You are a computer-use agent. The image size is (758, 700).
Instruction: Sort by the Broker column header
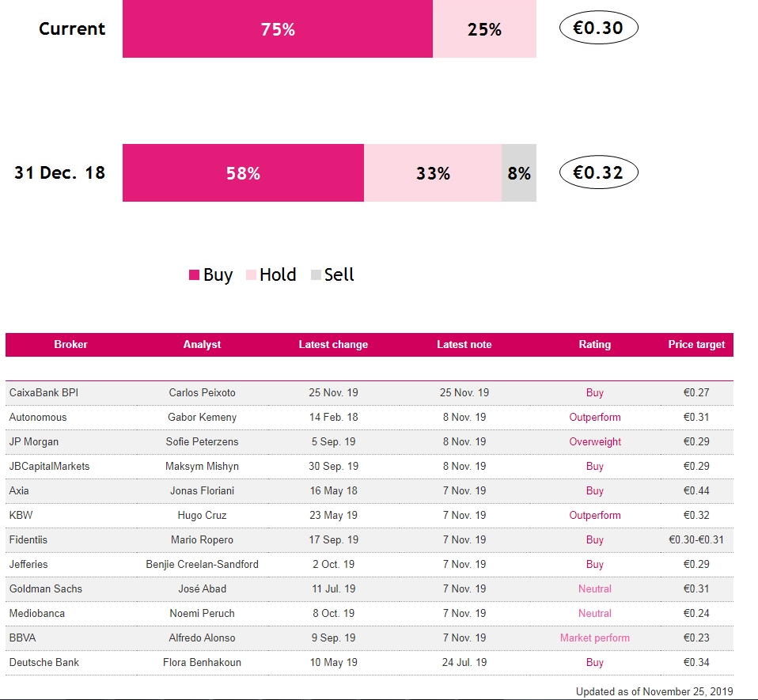(70, 345)
